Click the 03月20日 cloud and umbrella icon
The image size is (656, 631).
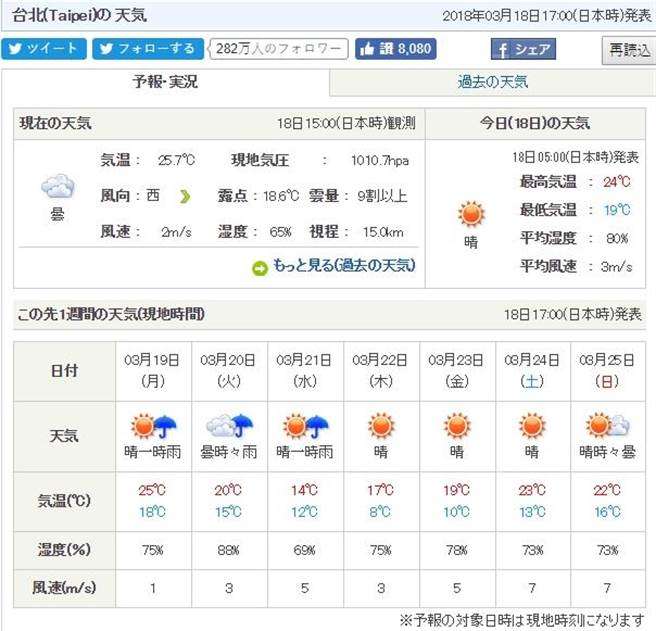(x=229, y=427)
